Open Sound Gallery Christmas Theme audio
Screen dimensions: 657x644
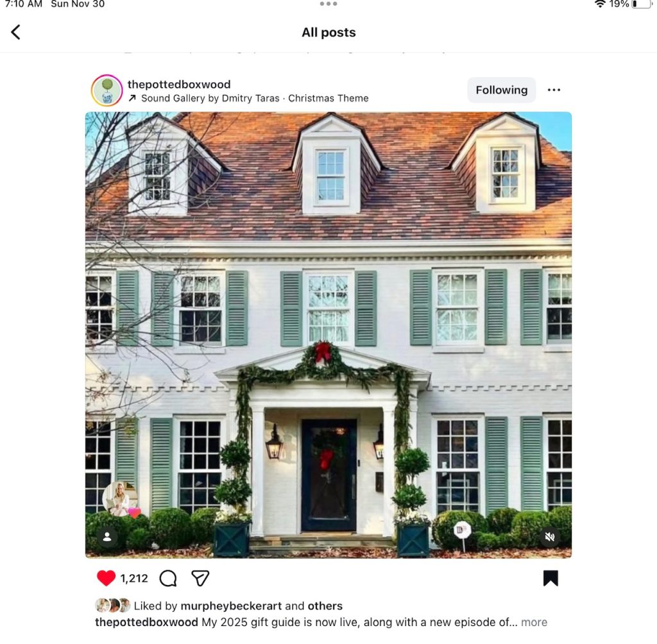click(255, 98)
